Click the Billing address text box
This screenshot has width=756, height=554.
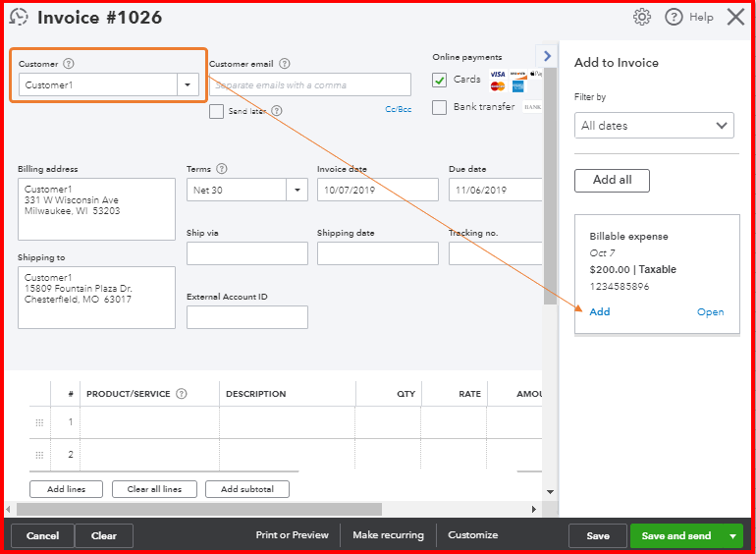(96, 209)
